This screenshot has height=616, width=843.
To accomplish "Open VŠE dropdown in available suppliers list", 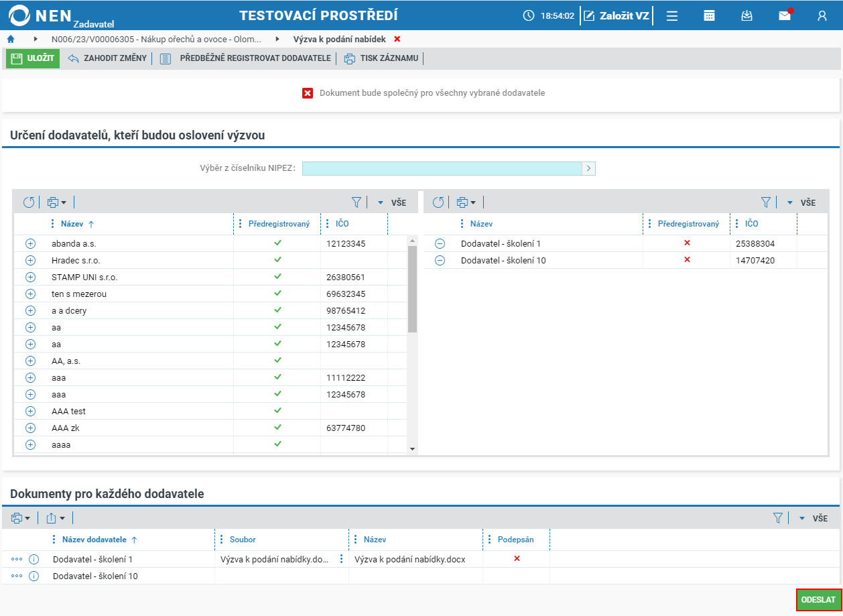I will [x=392, y=202].
